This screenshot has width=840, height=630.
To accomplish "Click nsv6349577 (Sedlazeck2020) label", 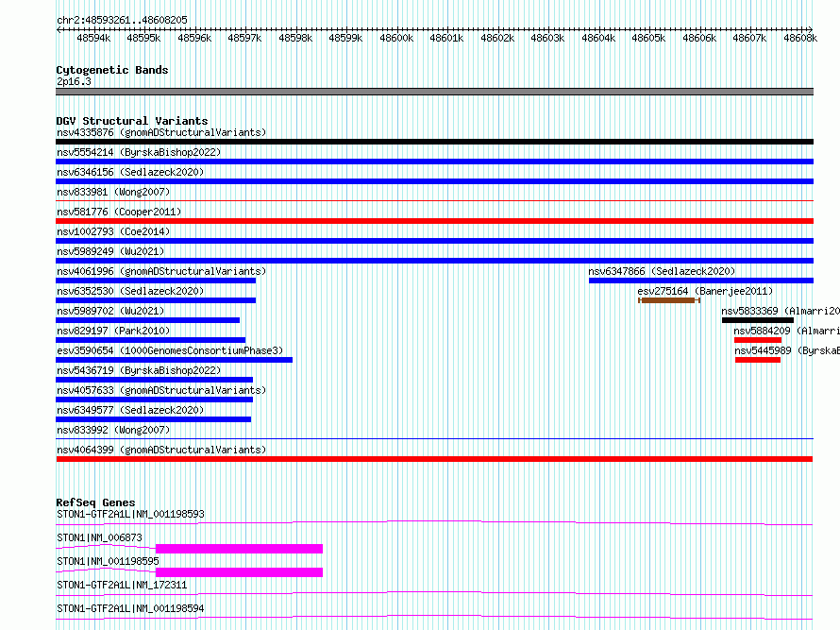I will click(x=130, y=410).
